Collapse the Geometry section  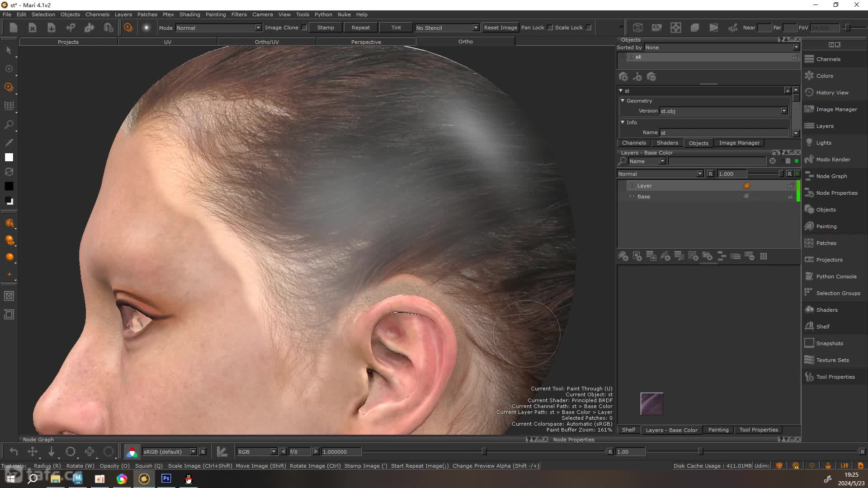pyautogui.click(x=623, y=101)
